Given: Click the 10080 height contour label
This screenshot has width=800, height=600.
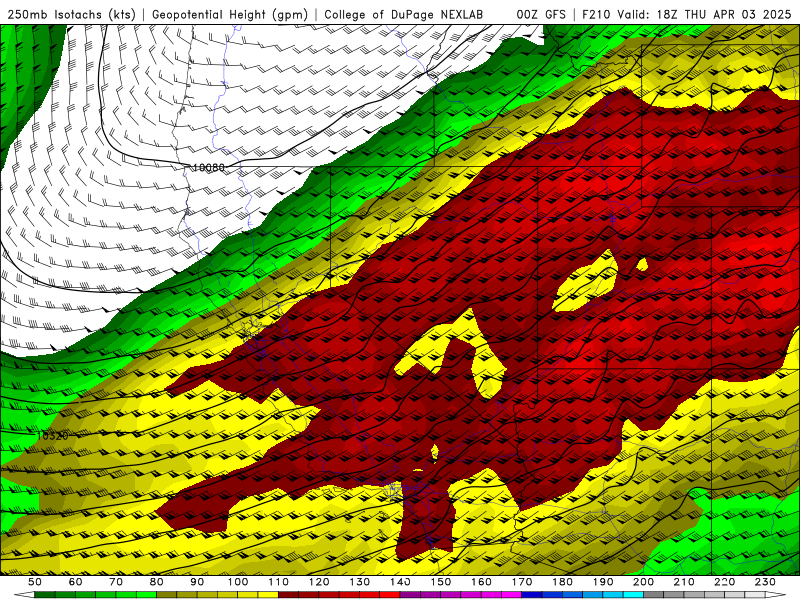Looking at the screenshot, I should [x=209, y=167].
